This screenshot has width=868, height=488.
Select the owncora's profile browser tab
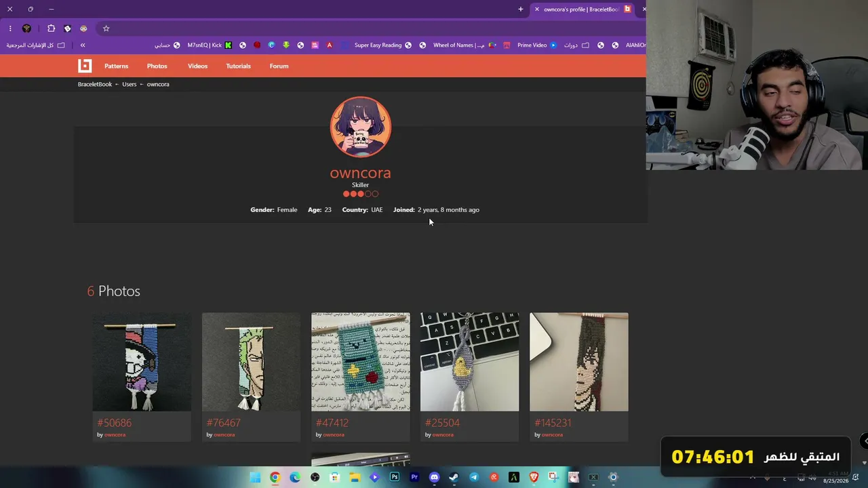tap(583, 9)
